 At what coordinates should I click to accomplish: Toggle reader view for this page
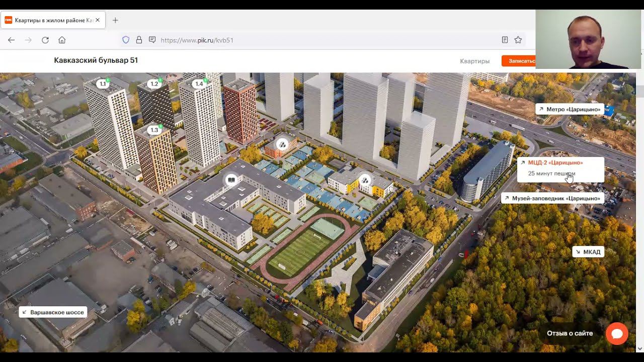coord(505,40)
